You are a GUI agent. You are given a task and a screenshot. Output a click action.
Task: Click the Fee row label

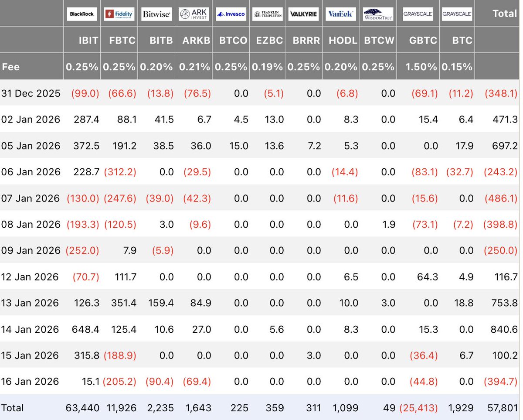(x=11, y=67)
